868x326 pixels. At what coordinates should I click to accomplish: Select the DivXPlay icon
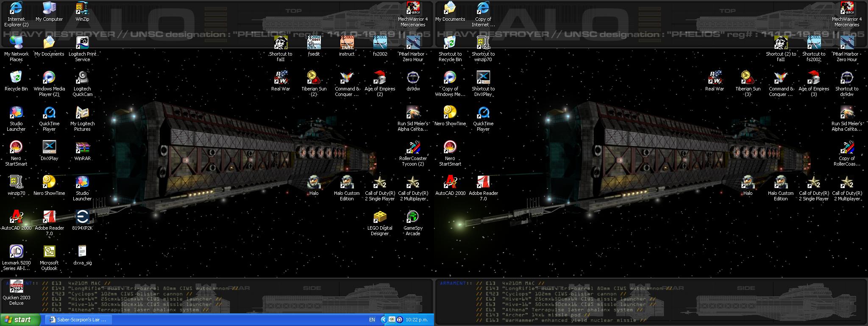tap(49, 151)
